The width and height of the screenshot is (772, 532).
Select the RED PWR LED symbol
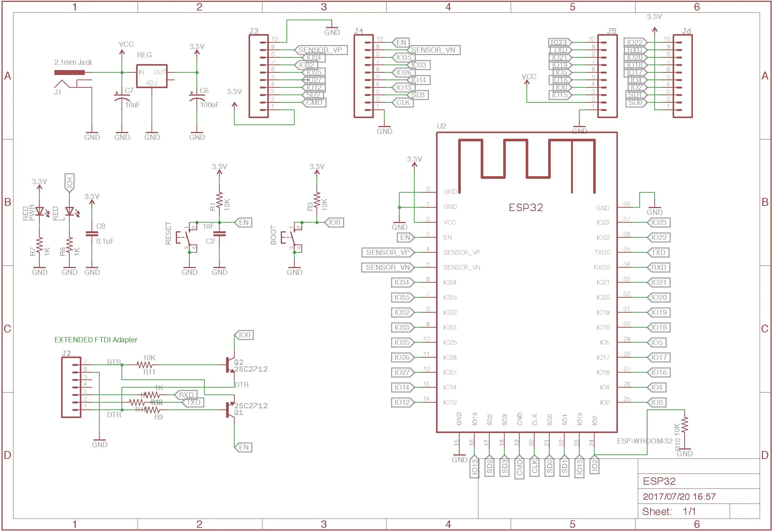(39, 211)
